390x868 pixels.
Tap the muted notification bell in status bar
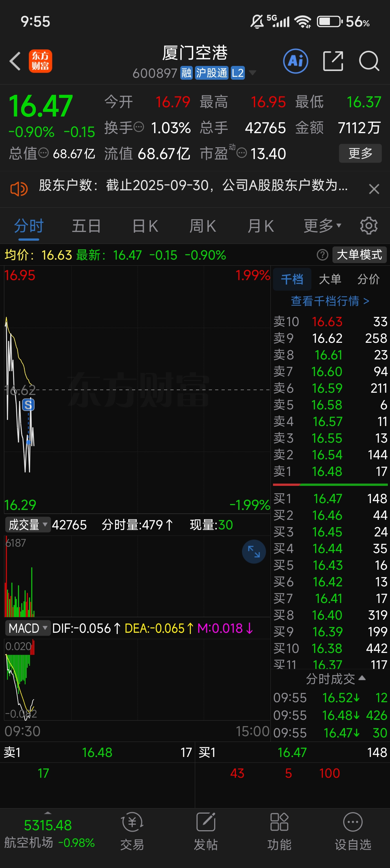point(257,21)
